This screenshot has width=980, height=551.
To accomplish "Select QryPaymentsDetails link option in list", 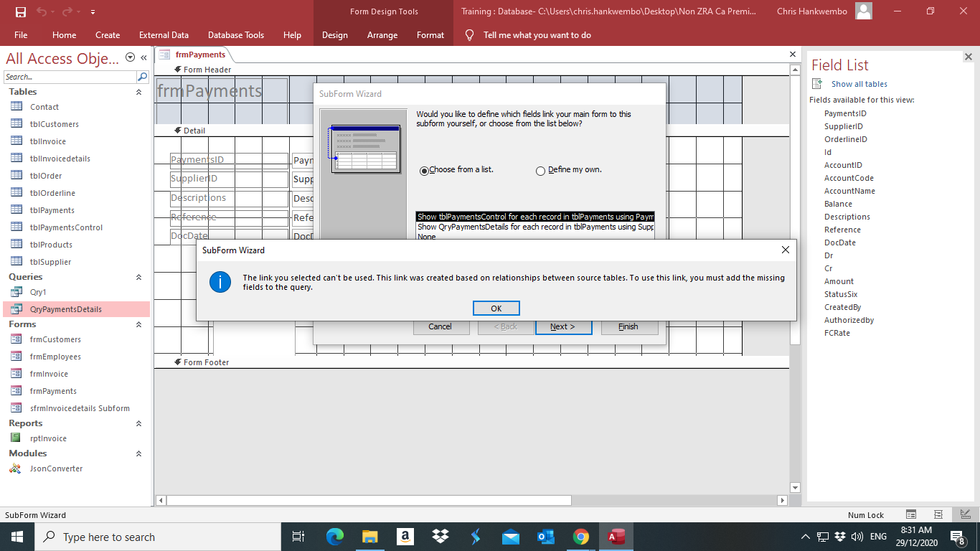I will point(535,227).
